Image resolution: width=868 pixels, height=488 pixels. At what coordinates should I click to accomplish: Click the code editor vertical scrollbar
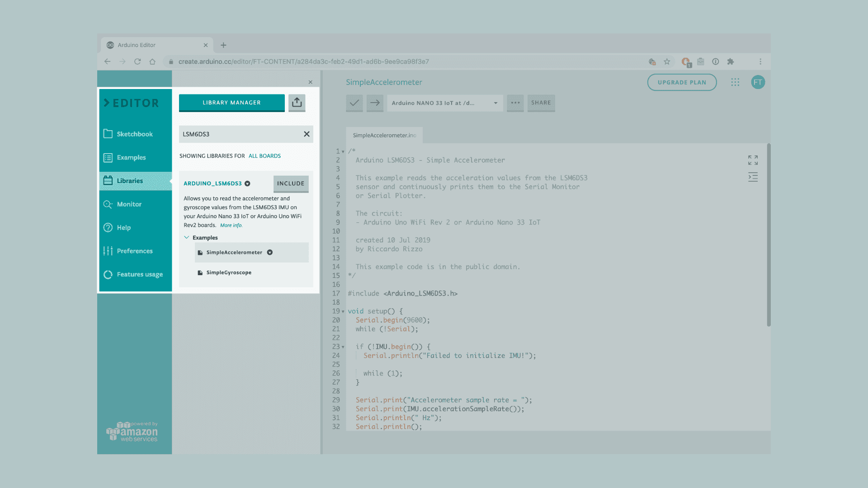(x=769, y=235)
